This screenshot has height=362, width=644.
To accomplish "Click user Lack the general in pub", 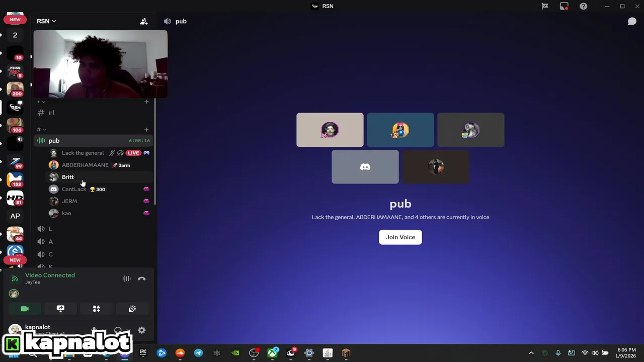I will coord(83,153).
